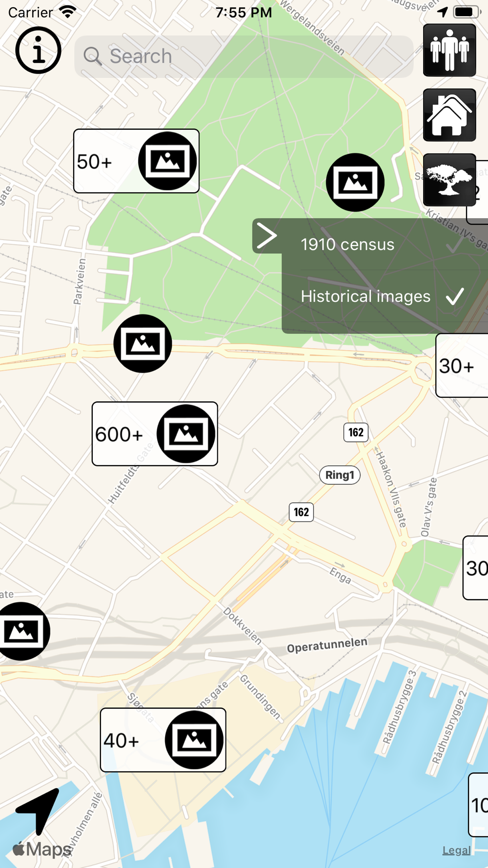Viewport: 488px width, 868px height.
Task: Tap the Dokkveien street label
Action: coord(243,625)
